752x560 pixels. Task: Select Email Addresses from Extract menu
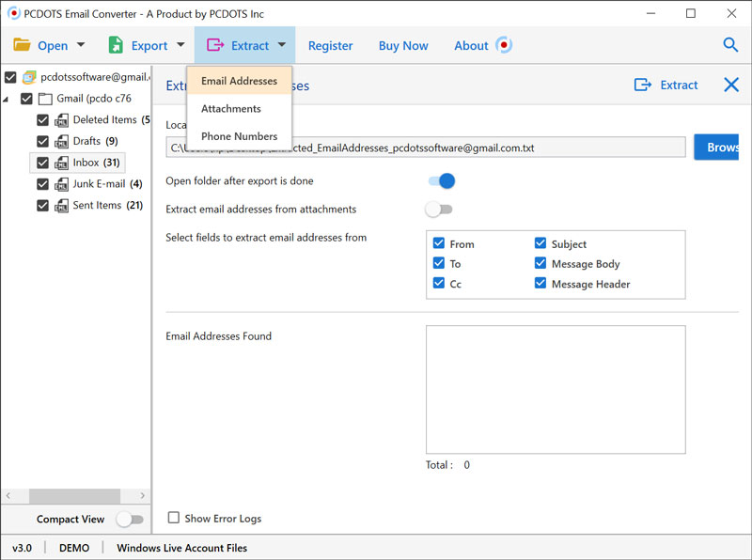[x=239, y=81]
